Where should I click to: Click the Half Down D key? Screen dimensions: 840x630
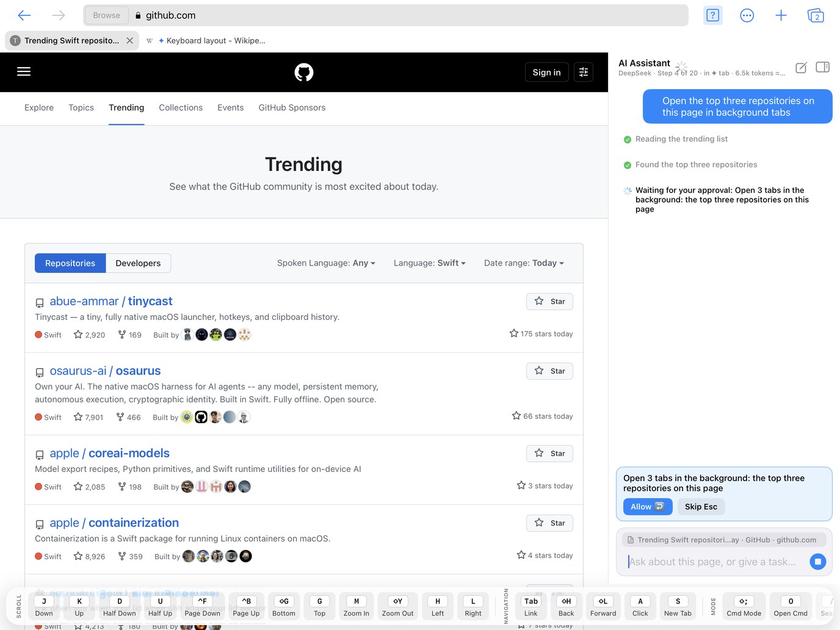[120, 606]
